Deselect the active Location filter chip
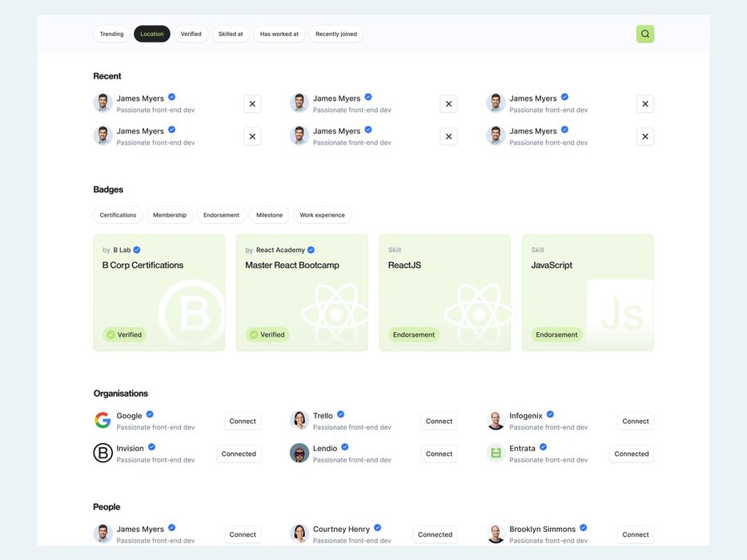Image resolution: width=747 pixels, height=560 pixels. pyautogui.click(x=151, y=34)
